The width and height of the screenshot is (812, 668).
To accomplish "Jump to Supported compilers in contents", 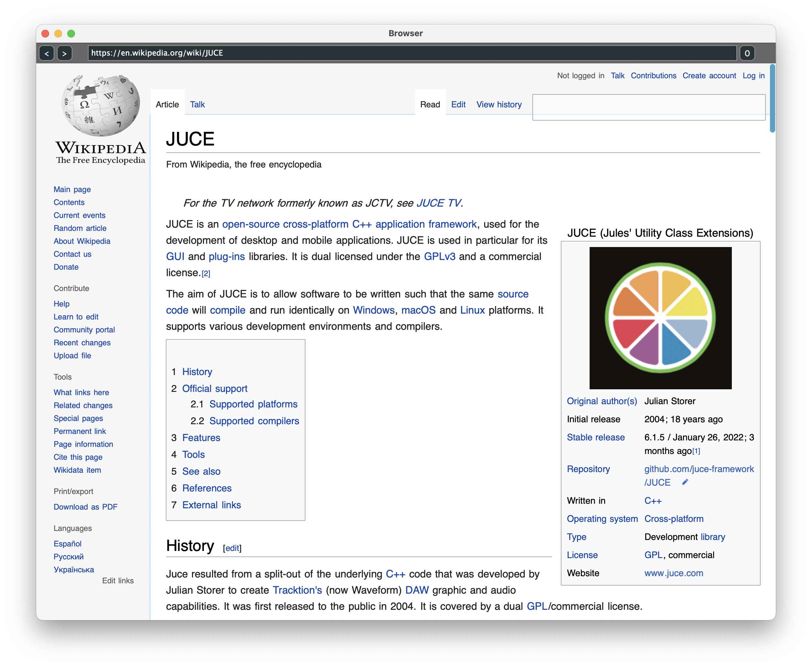I will 254,421.
